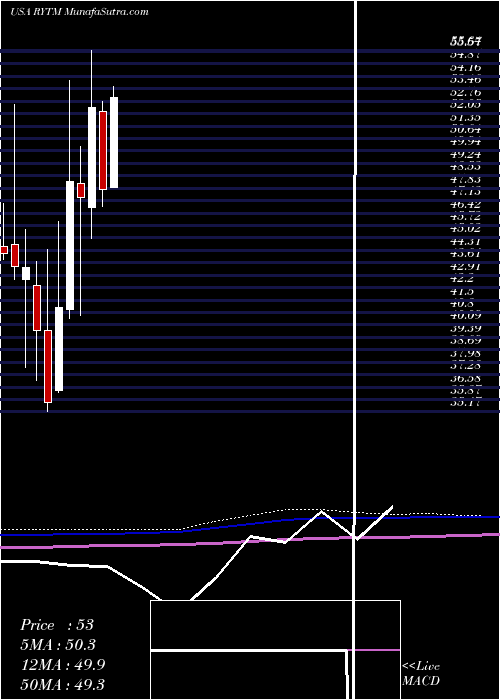
Task: Click the 37.98 price axis label
Action: tap(465, 354)
